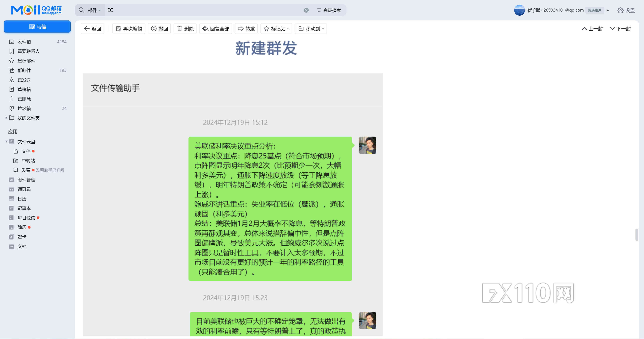Image resolution: width=644 pixels, height=339 pixels.
Task: Go to next mail (下一封)
Action: (x=621, y=29)
